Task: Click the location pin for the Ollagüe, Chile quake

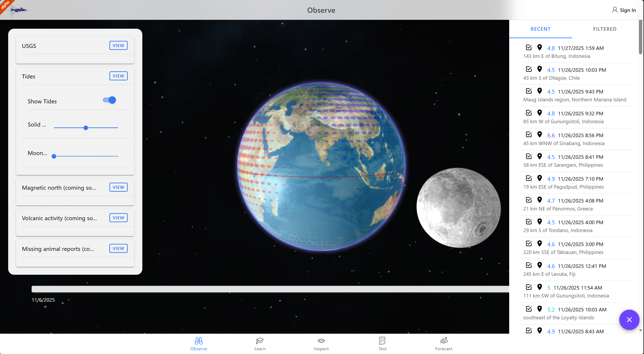Action: click(539, 69)
